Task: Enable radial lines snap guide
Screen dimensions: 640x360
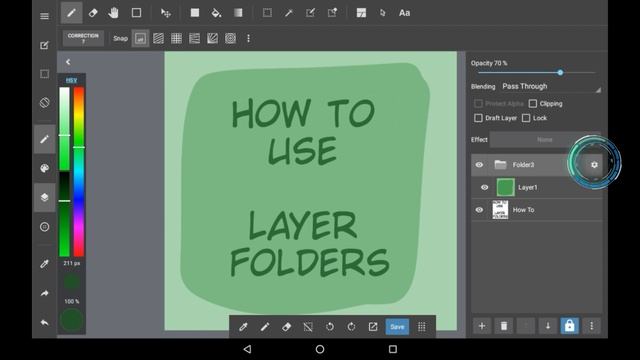Action: pos(212,38)
